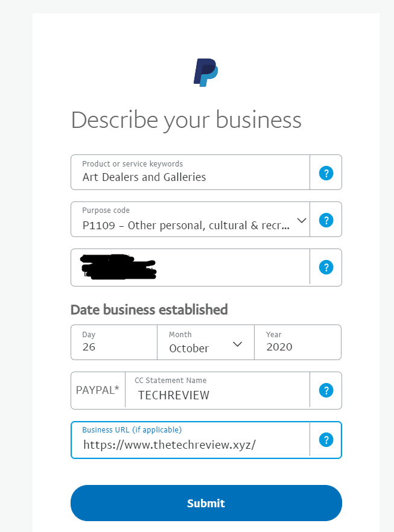Viewport: 394px width, 532px height.
Task: Click the Day field showing 26
Action: [x=112, y=342]
